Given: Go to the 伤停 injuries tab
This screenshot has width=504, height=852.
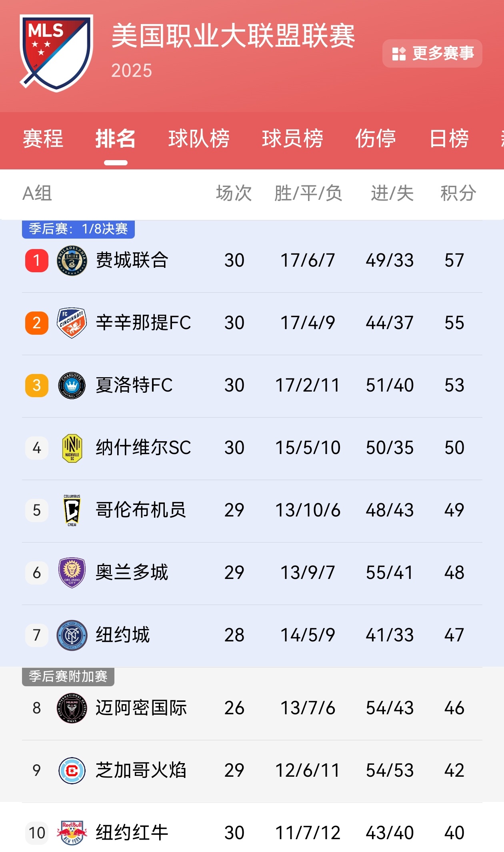Looking at the screenshot, I should click(x=376, y=139).
